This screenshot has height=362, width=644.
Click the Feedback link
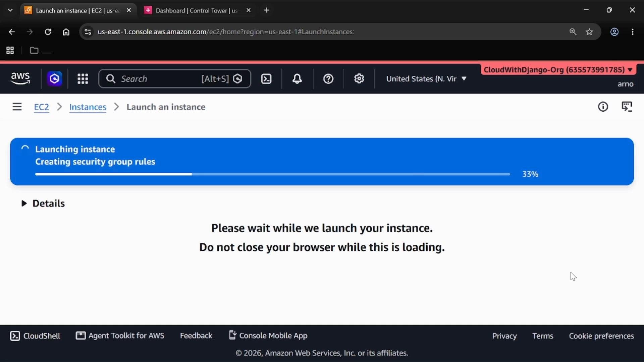click(196, 336)
